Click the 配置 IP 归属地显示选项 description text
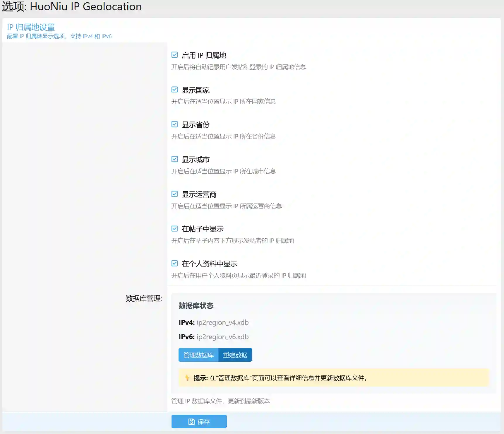Image resolution: width=504 pixels, height=434 pixels. [59, 36]
